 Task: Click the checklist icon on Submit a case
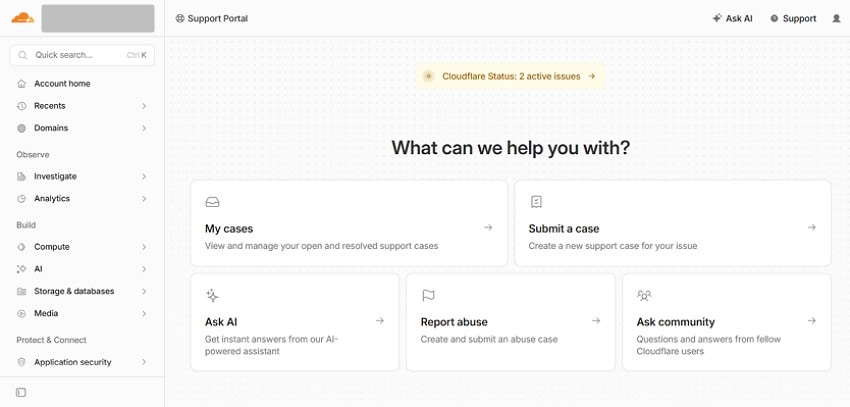536,202
